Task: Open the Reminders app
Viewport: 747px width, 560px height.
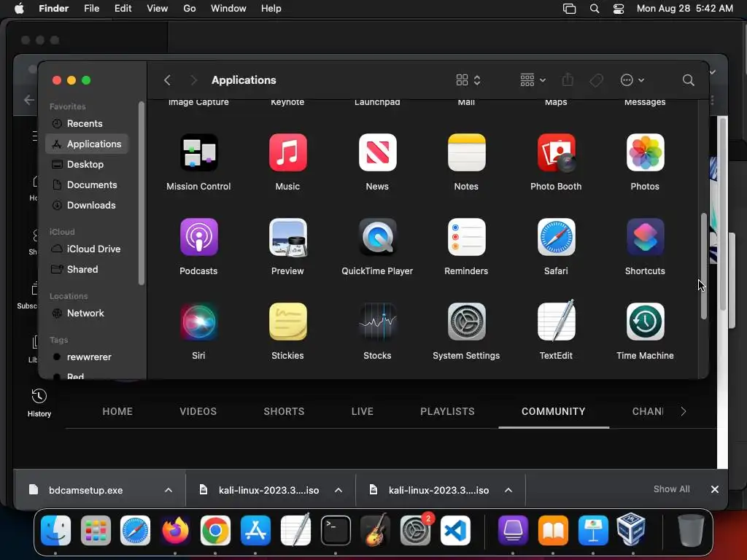Action: tap(466, 237)
